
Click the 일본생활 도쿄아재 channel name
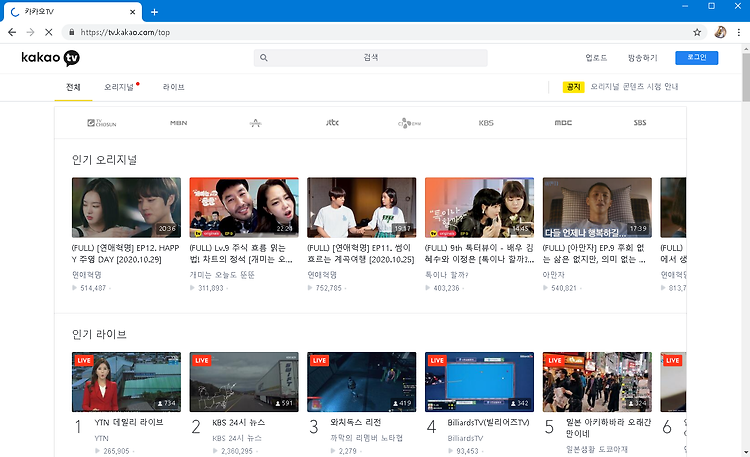[596, 449]
